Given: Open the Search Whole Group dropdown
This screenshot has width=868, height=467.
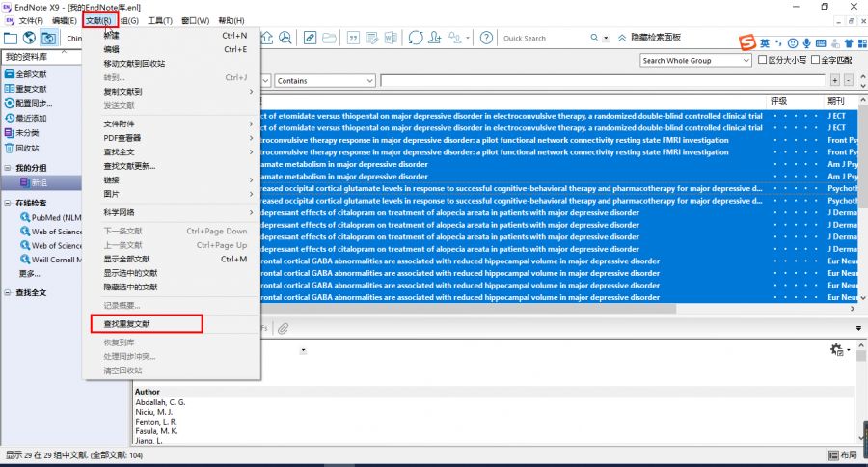Looking at the screenshot, I should tap(695, 61).
